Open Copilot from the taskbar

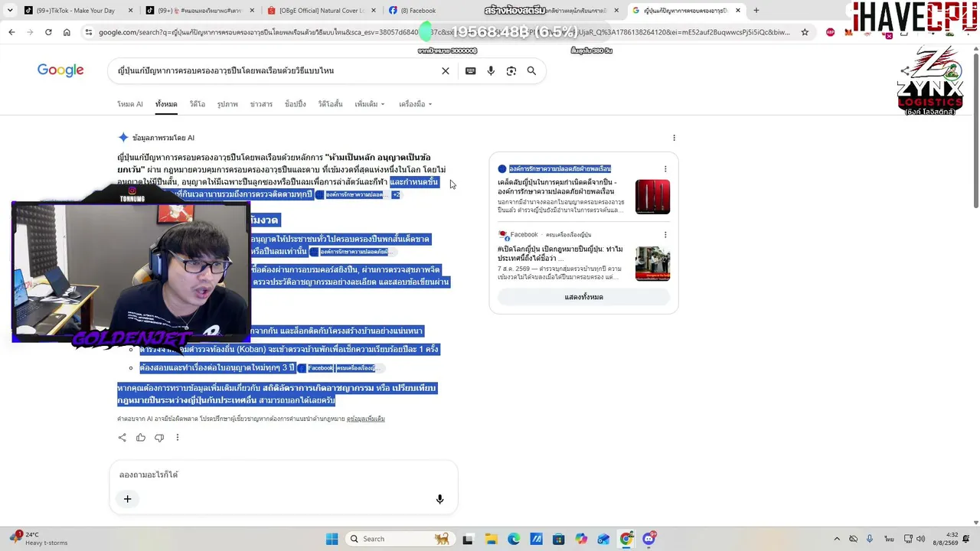(x=581, y=539)
